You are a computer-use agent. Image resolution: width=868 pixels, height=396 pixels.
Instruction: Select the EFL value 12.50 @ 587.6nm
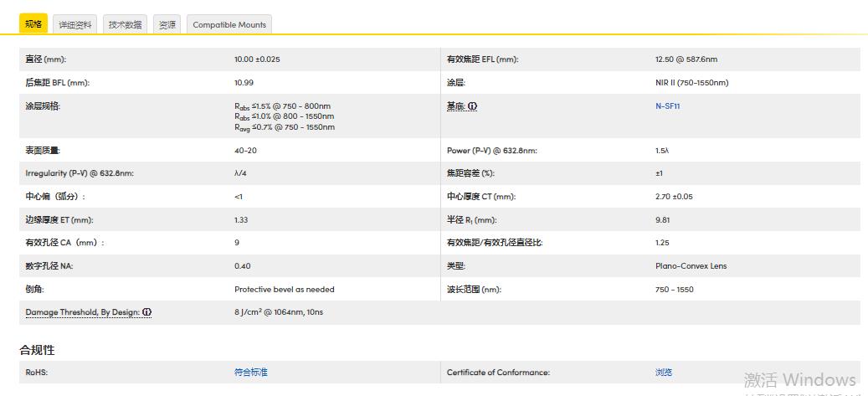pyautogui.click(x=686, y=59)
